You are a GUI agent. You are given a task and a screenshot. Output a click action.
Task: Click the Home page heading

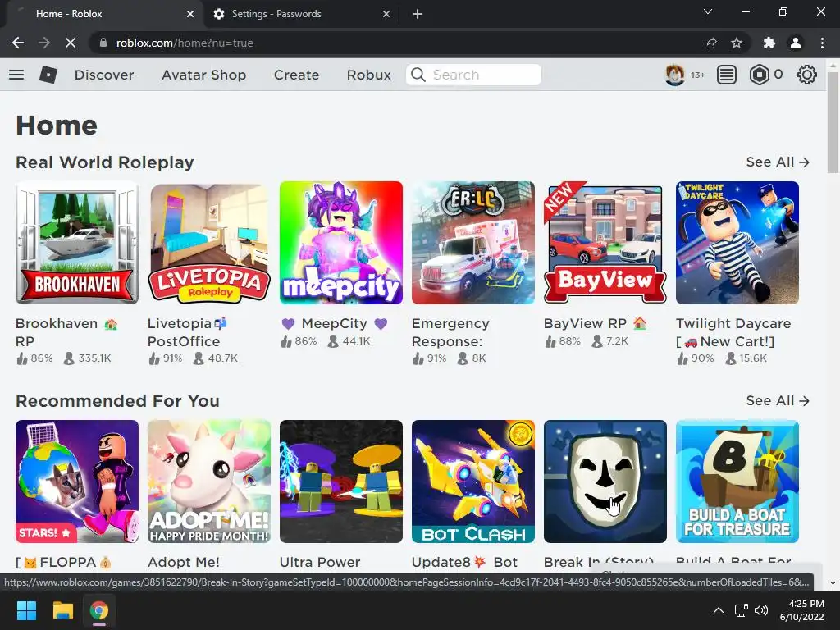coord(57,126)
